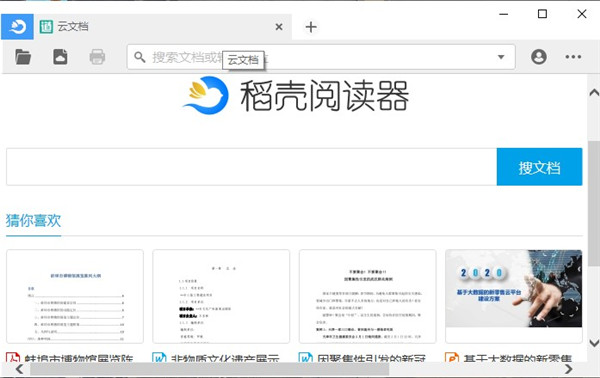600x378 pixels.
Task: Minimize the reader window
Action: tap(504, 14)
